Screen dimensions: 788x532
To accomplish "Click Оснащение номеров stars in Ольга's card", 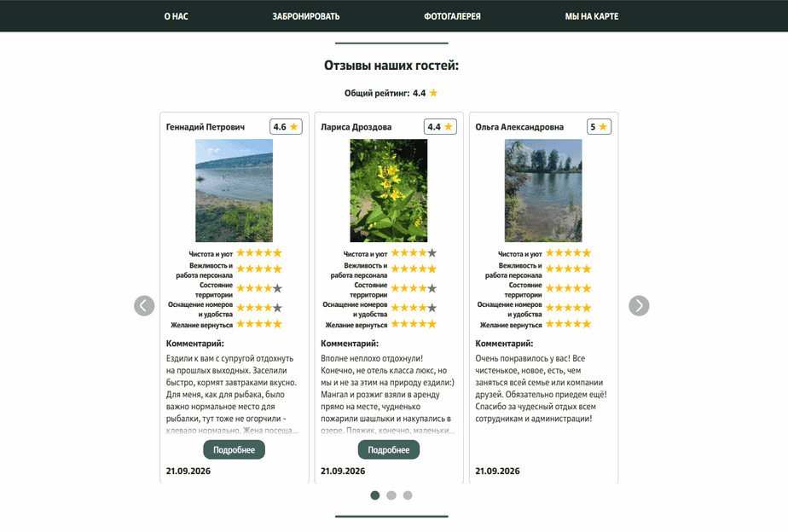I will tap(568, 308).
